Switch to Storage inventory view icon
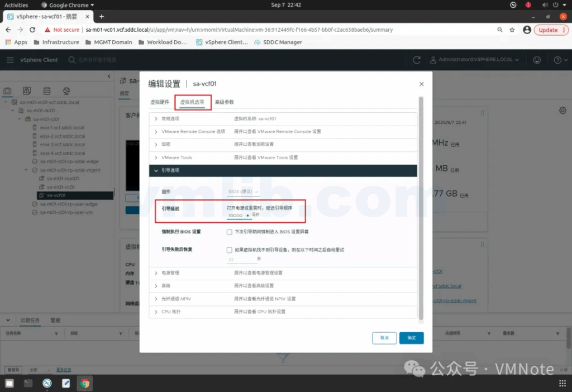 tap(46, 91)
